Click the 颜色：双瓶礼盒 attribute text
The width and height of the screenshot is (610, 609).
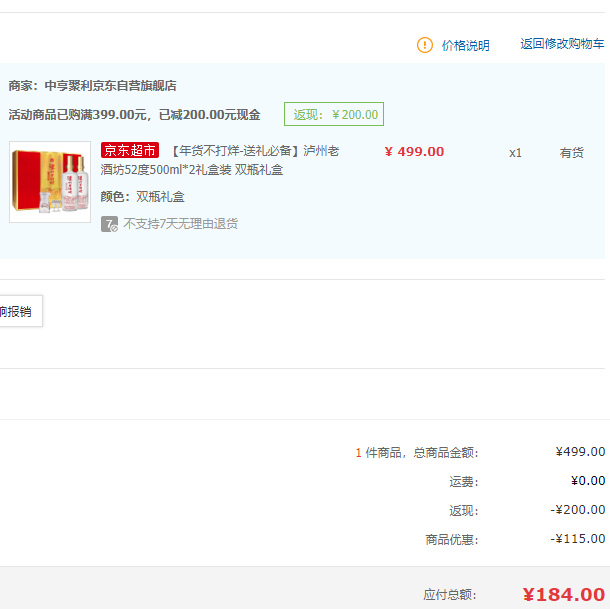[142, 197]
